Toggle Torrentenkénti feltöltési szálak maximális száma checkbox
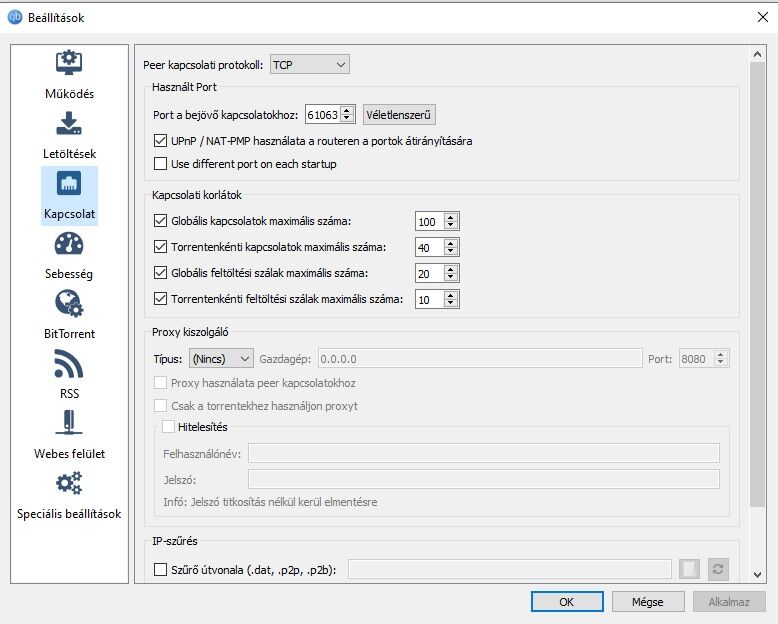778x624 pixels. click(x=160, y=299)
